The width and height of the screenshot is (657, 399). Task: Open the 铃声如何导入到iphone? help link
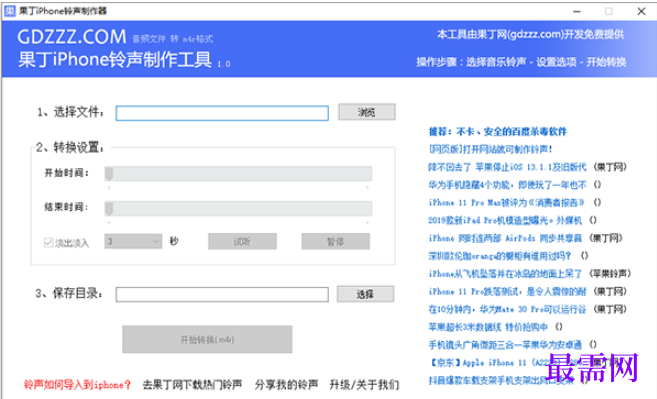[x=77, y=384]
